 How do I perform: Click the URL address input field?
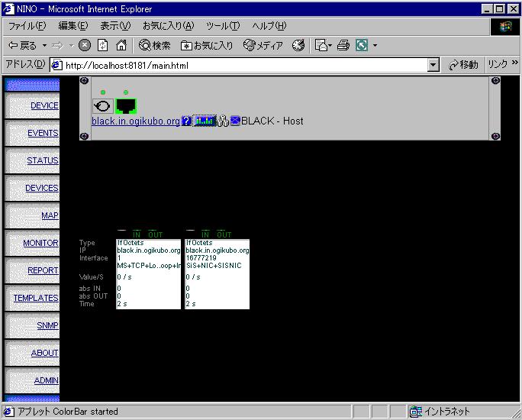click(244, 66)
